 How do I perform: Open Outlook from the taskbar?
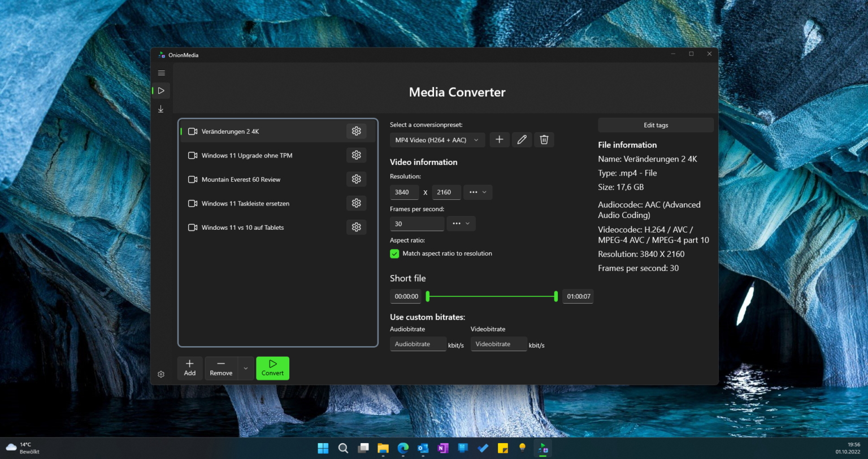423,448
